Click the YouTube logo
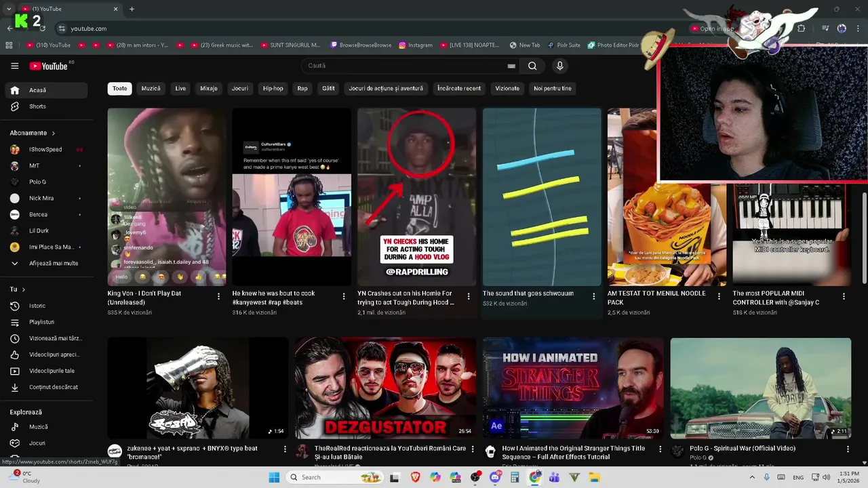The width and height of the screenshot is (868, 488). click(49, 66)
